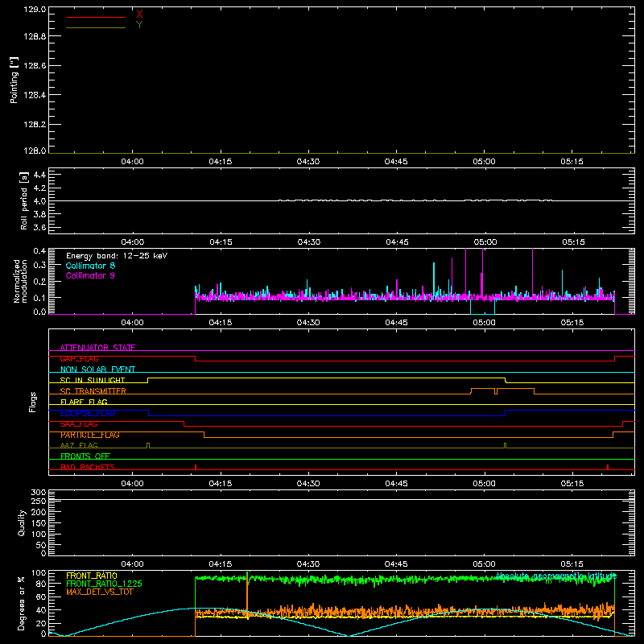Viewport: 644px width, 644px height.
Task: Click the 20 tick on Degrees axis
Action: tap(41, 623)
